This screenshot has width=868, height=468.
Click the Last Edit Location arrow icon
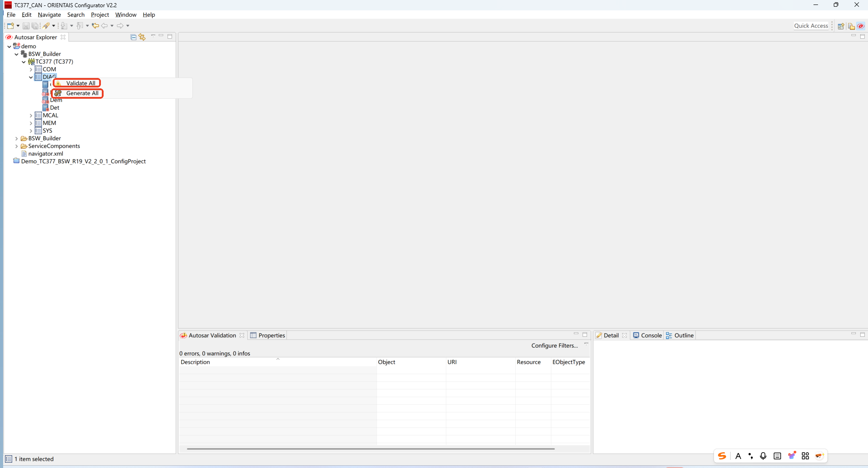[95, 26]
